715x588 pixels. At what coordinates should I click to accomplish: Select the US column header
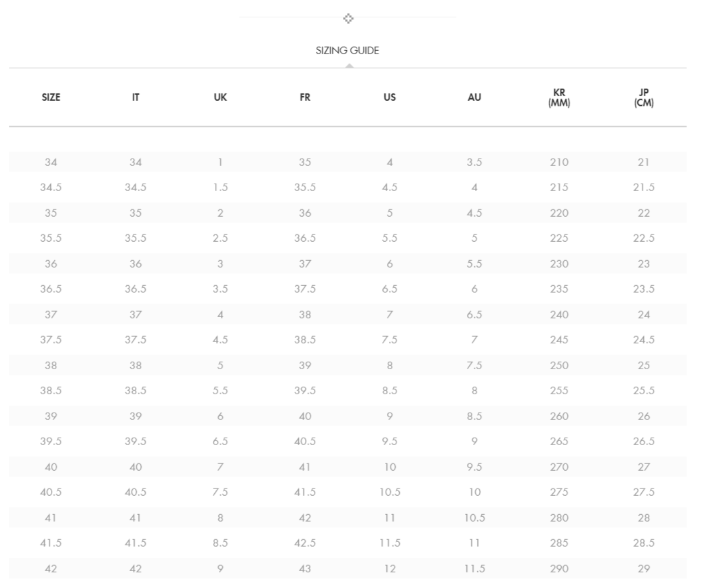[390, 97]
